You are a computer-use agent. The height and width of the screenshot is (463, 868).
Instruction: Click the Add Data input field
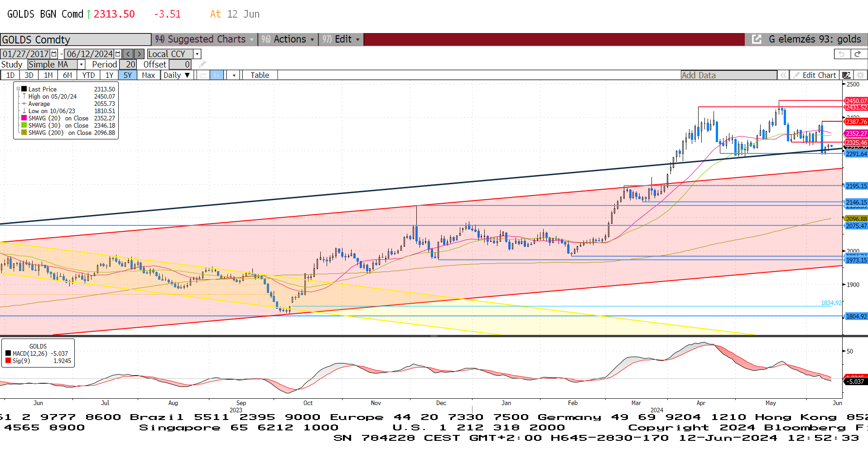(x=728, y=75)
